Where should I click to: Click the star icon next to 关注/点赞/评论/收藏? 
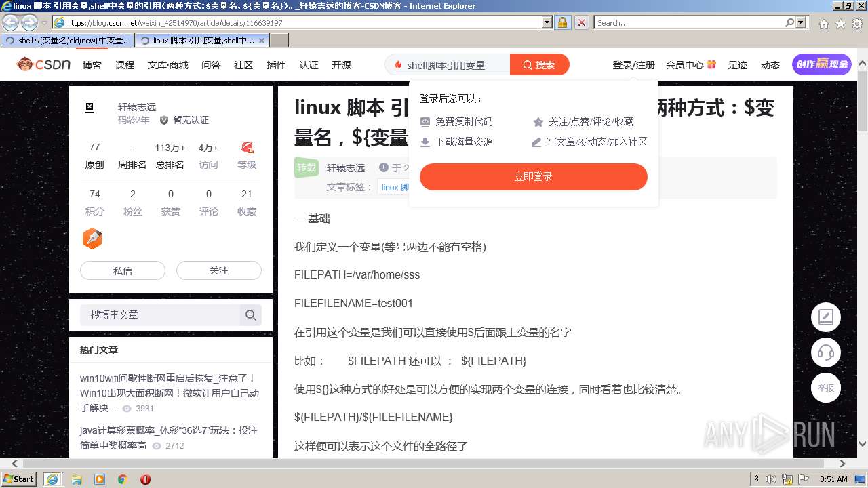(x=538, y=122)
